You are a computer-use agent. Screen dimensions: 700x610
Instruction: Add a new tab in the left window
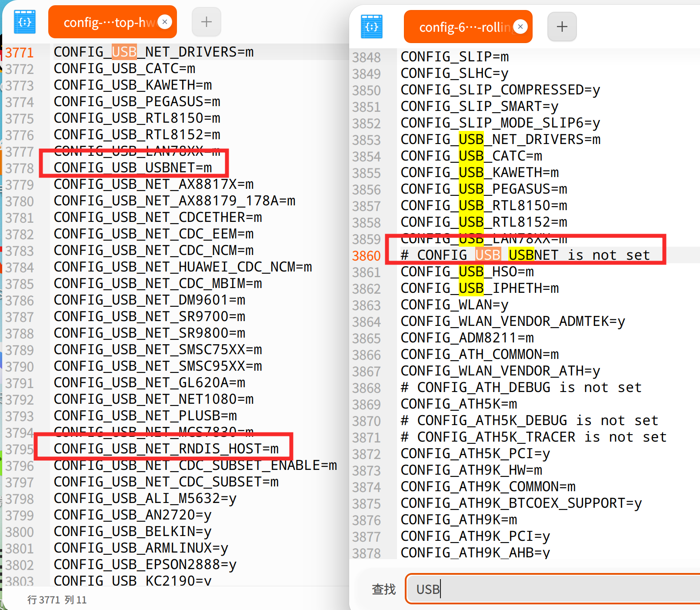point(207,22)
